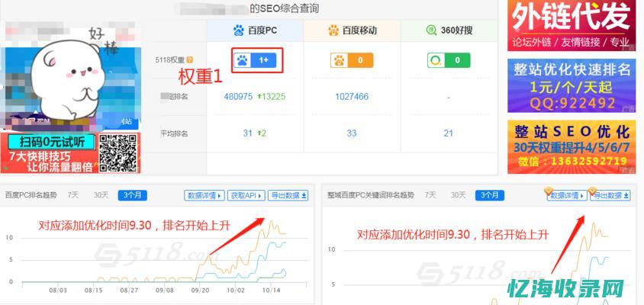Click the orange 0 Baidu mobile weight badge
The image size is (644, 305).
[x=352, y=60]
